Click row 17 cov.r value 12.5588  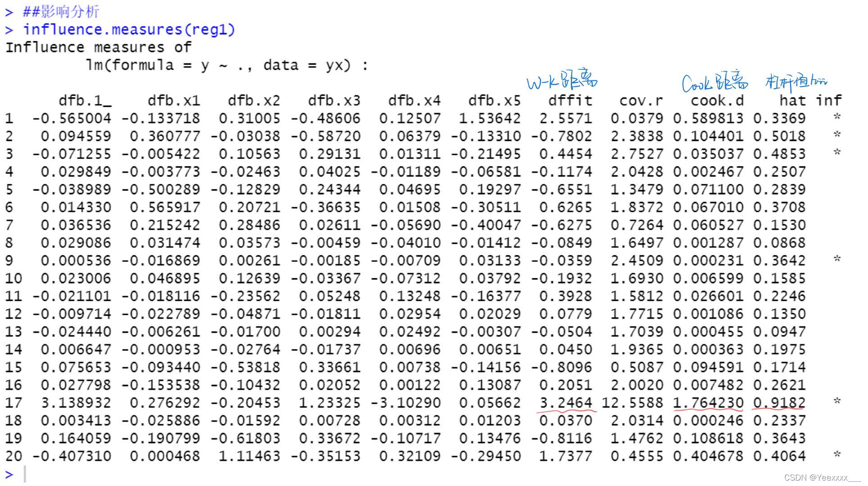(632, 403)
